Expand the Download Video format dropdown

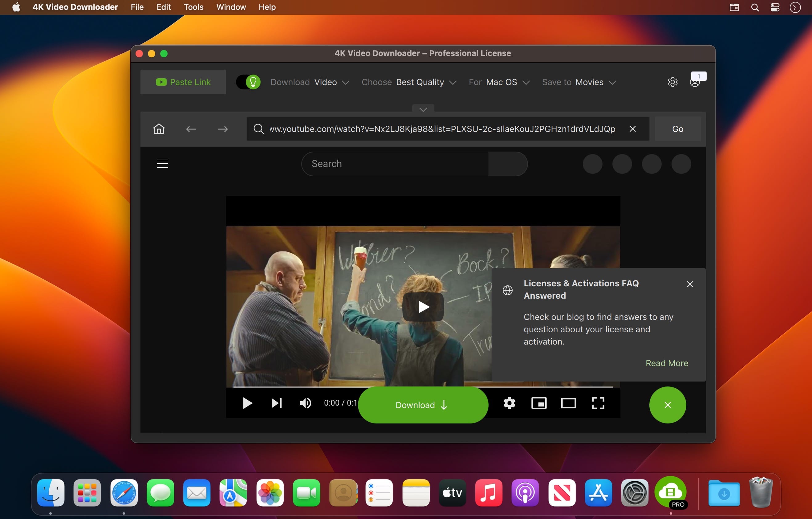click(x=346, y=82)
